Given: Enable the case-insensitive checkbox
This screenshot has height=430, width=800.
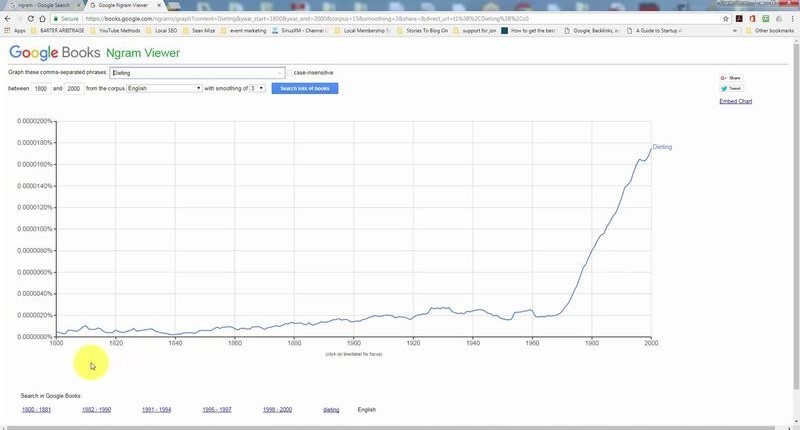Looking at the screenshot, I should pos(290,73).
